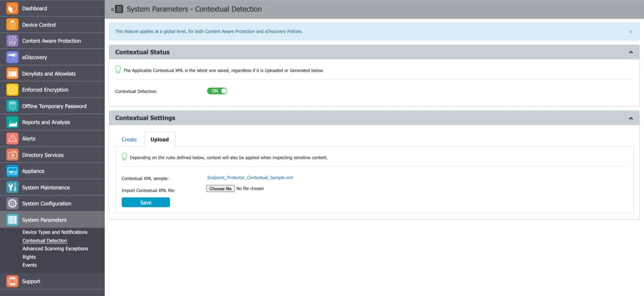This screenshot has width=644, height=296.
Task: Click 'Contextual XML sample:' label
Action: click(x=145, y=179)
